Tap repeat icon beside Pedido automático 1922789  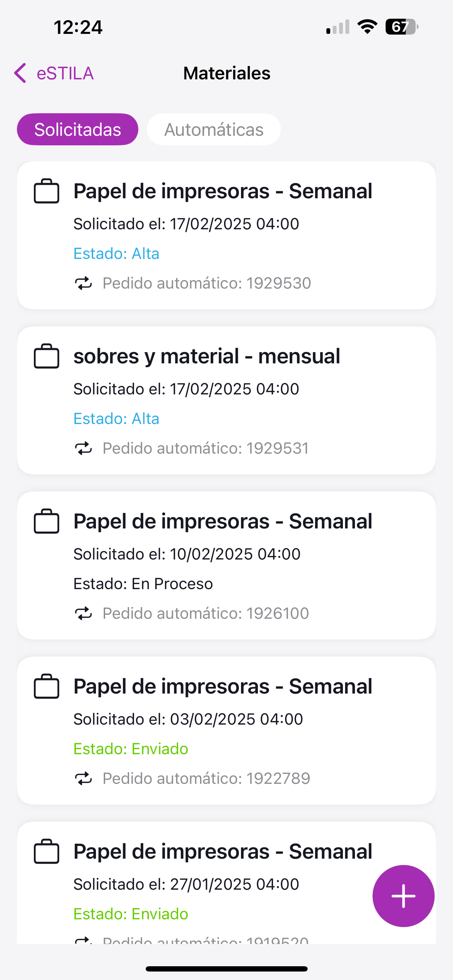pos(83,778)
